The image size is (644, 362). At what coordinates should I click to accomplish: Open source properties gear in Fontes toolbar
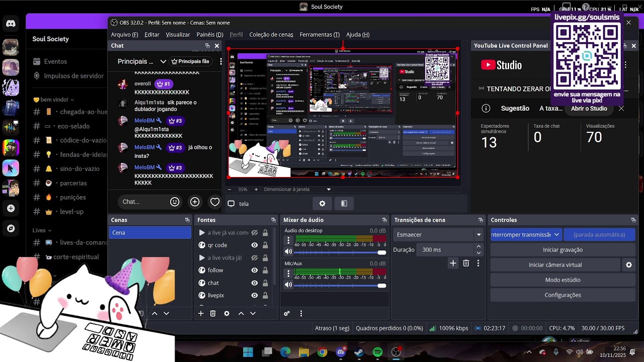[x=227, y=313]
